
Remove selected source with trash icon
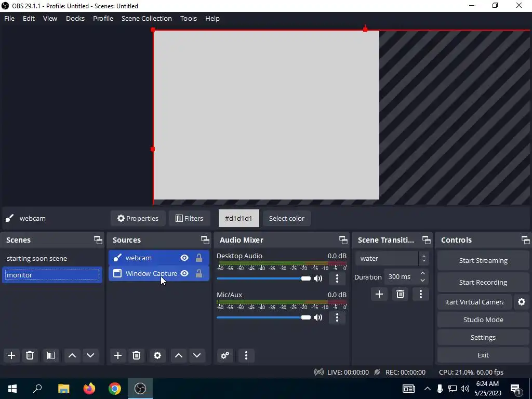click(136, 355)
